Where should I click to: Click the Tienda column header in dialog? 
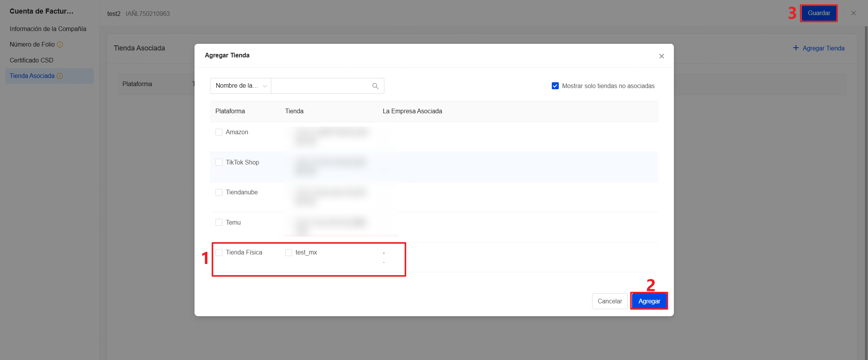point(294,111)
